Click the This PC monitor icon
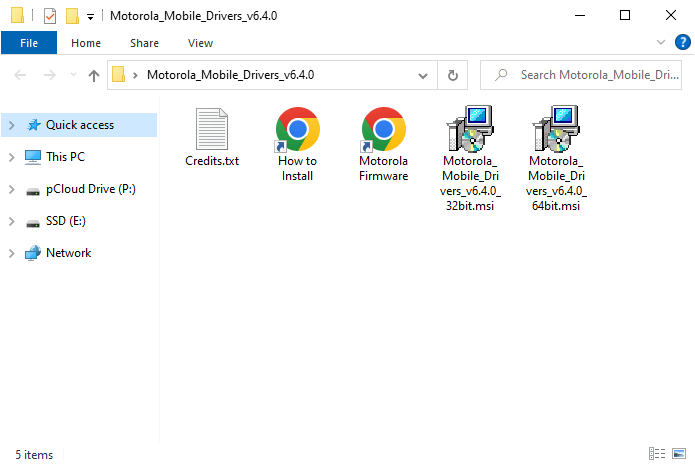 pos(33,157)
